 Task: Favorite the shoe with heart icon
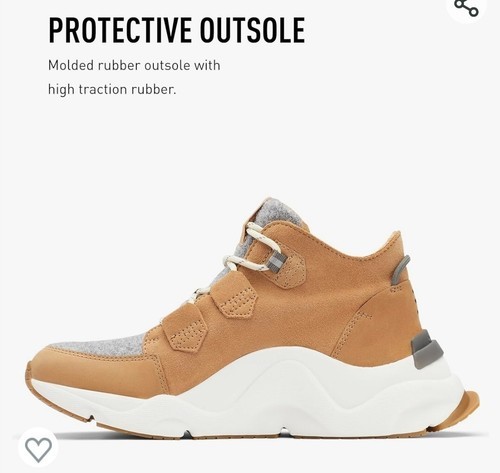[39, 450]
